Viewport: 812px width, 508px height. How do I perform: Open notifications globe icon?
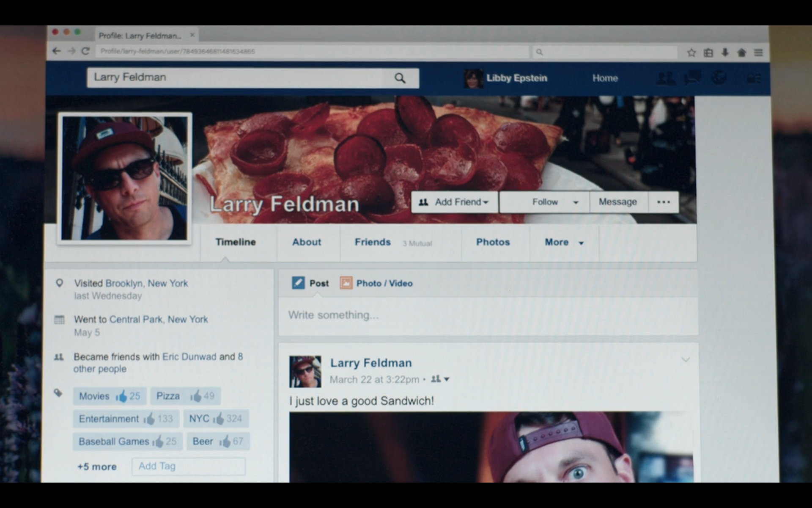pyautogui.click(x=719, y=78)
